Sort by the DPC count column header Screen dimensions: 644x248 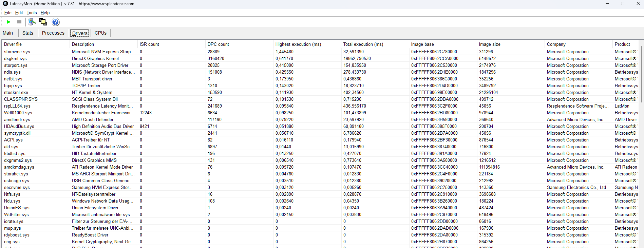pyautogui.click(x=239, y=44)
